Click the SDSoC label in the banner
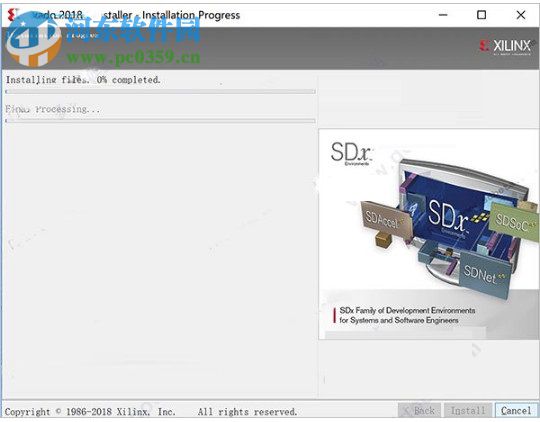Image resolution: width=540 pixels, height=422 pixels. 512,222
